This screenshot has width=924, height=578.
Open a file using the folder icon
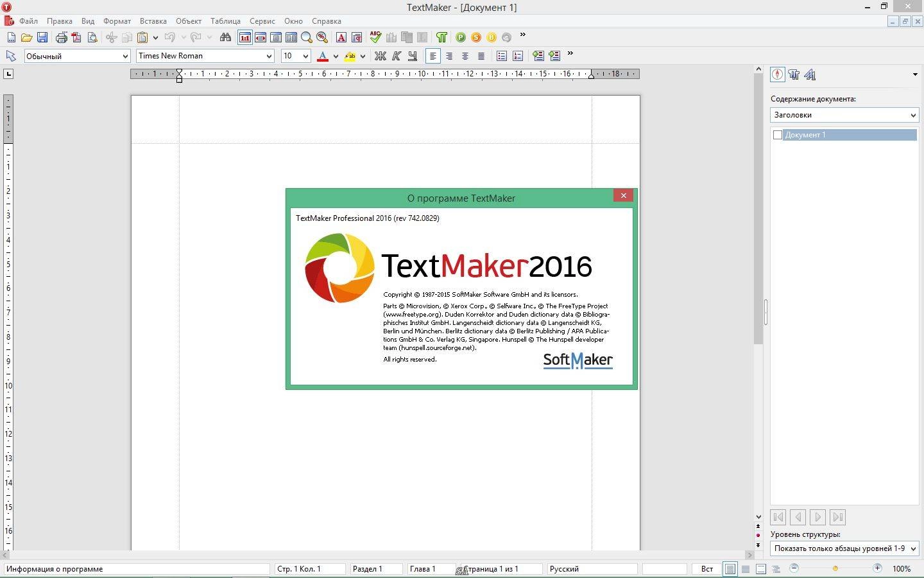pos(26,37)
